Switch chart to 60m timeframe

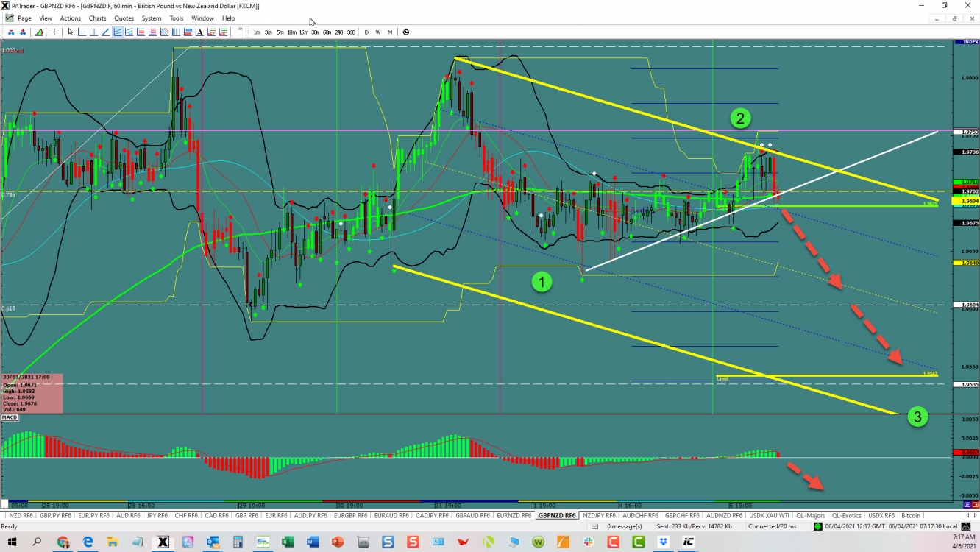pos(327,32)
